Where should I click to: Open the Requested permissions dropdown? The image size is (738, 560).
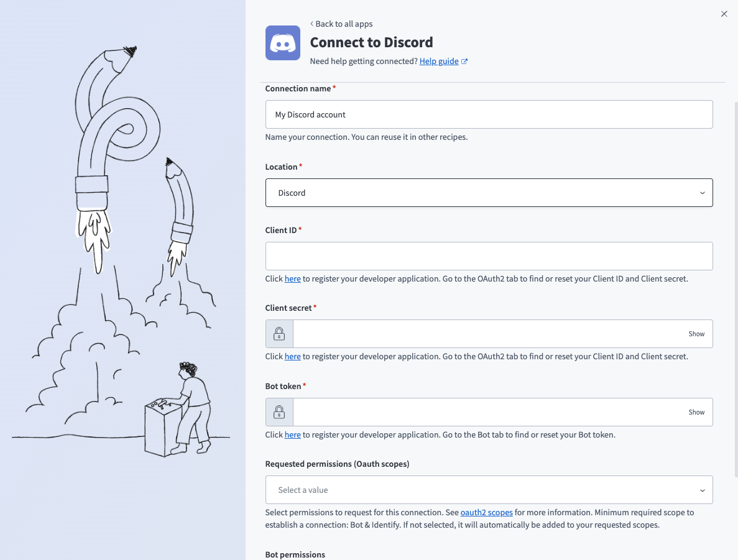489,490
